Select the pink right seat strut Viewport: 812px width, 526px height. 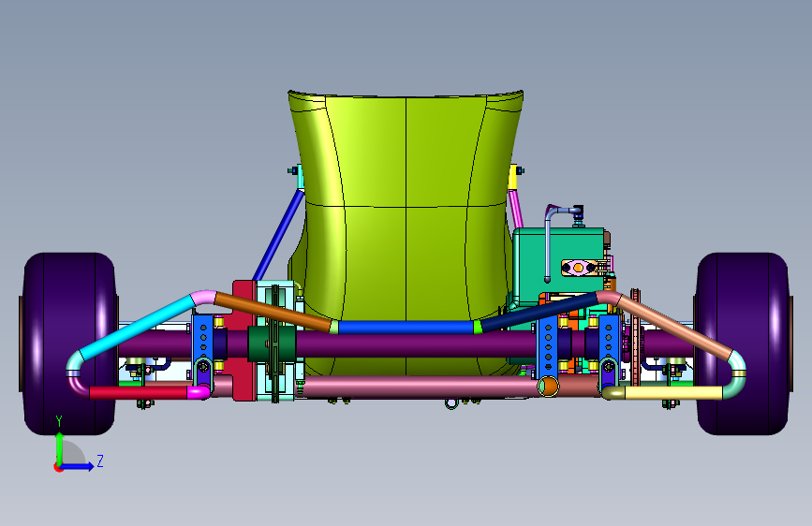coord(516,209)
